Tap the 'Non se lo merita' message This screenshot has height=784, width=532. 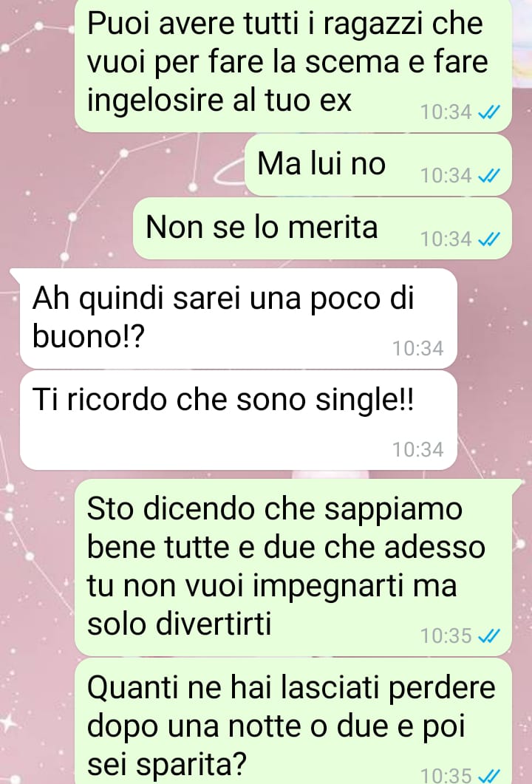[x=322, y=228]
